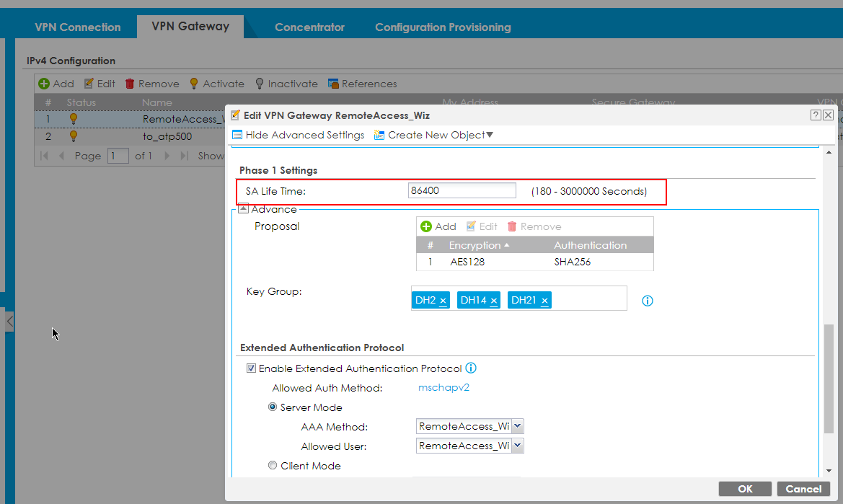Click the green Add icon in IPv4 Configuration

point(44,84)
